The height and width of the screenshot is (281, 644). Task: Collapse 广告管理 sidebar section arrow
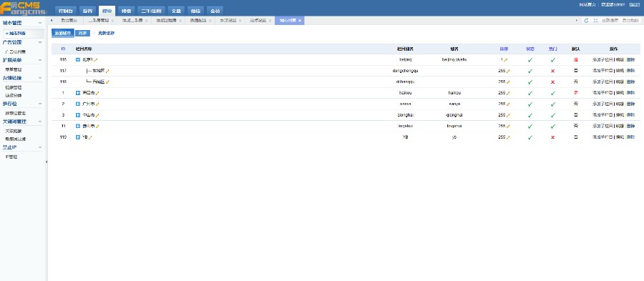pyautogui.click(x=40, y=42)
